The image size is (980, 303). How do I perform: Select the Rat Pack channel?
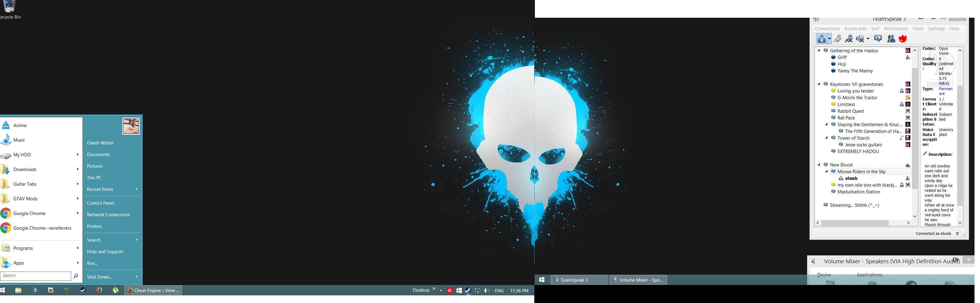[846, 118]
